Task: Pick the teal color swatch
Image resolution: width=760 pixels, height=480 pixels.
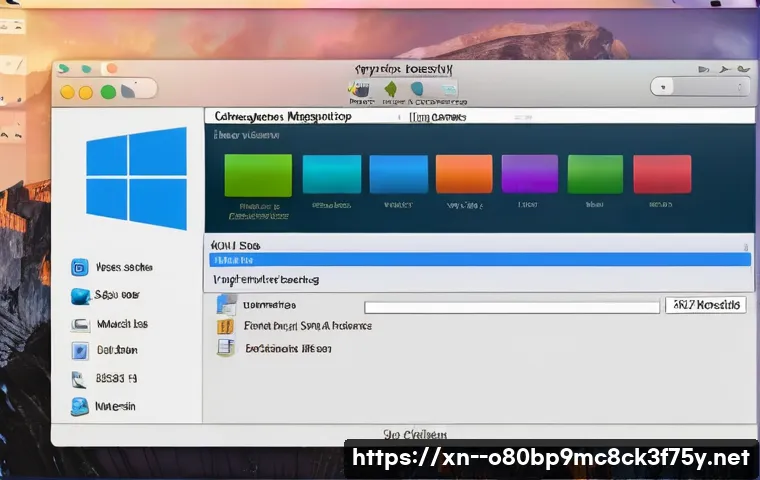Action: coord(332,174)
